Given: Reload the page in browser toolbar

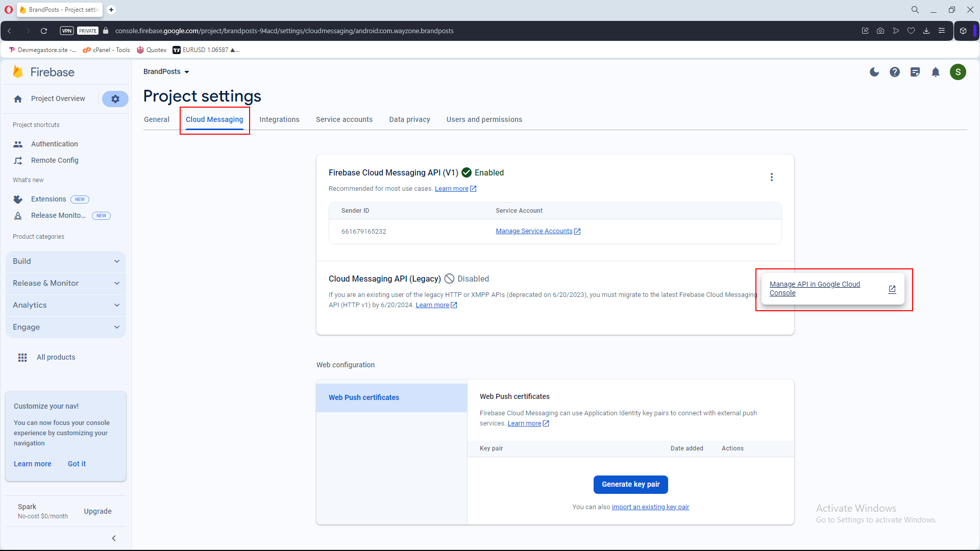Looking at the screenshot, I should click(x=44, y=31).
